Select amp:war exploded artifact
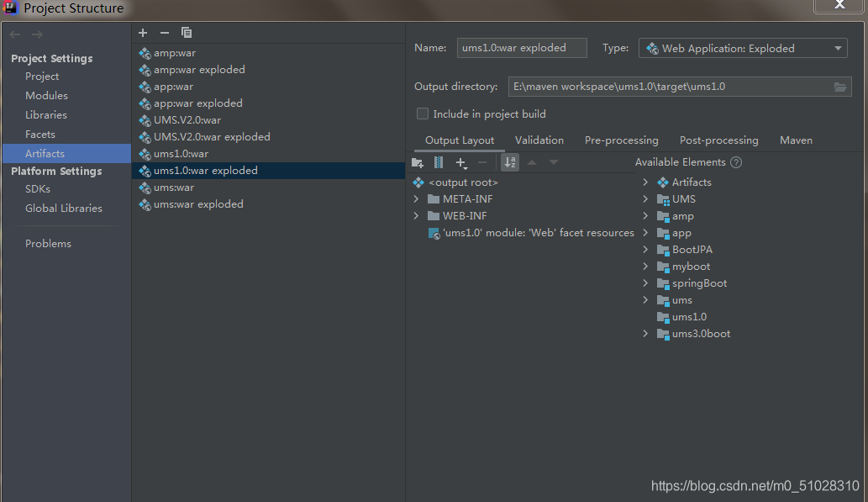Screen dimensions: 868x502 268,70
